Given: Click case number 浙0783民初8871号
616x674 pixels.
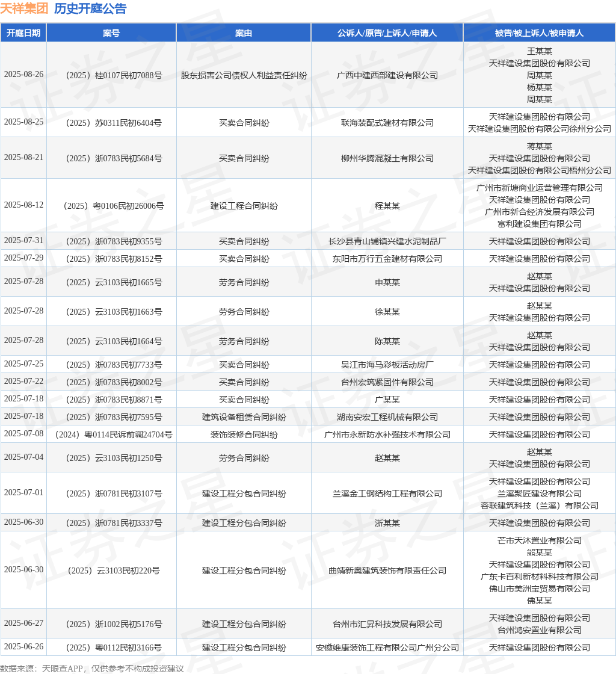Looking at the screenshot, I should pyautogui.click(x=114, y=400).
